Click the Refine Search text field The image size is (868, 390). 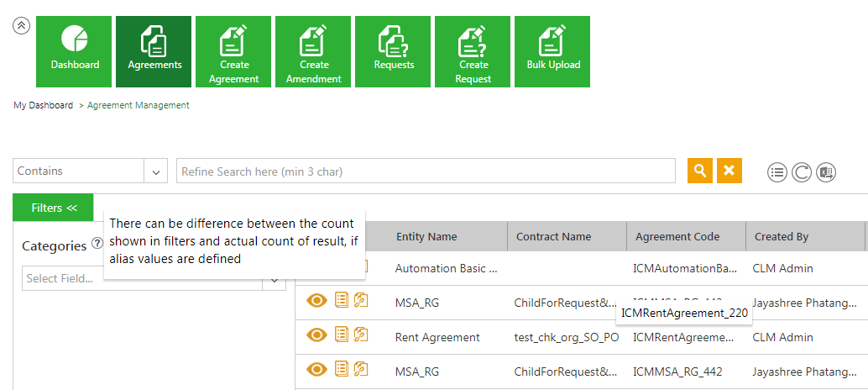(426, 171)
